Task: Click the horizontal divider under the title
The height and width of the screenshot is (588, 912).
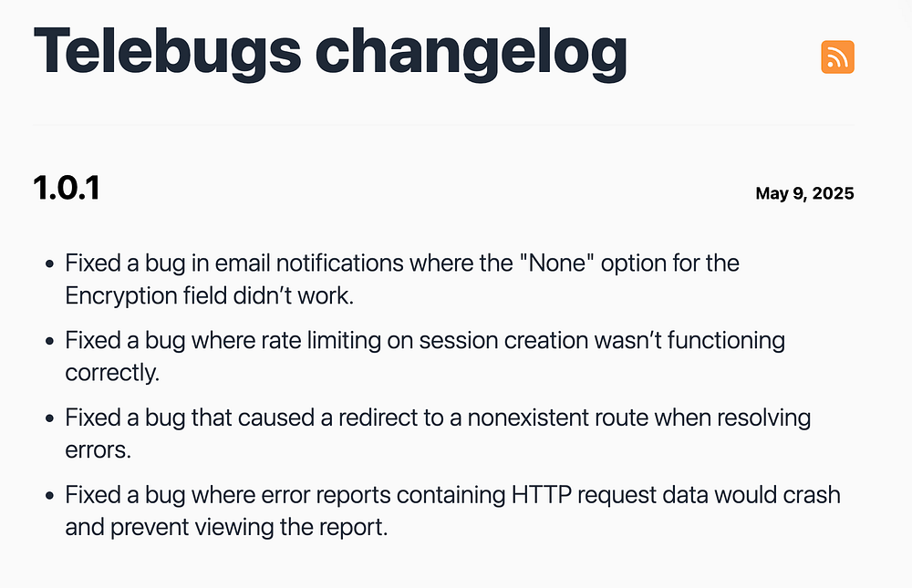Action: 443,124
